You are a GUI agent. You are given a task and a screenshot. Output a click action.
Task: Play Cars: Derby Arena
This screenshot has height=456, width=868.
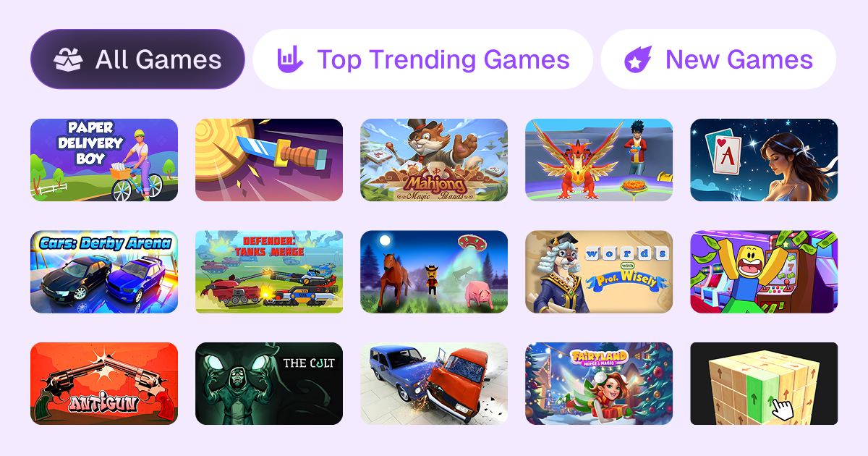pos(104,271)
